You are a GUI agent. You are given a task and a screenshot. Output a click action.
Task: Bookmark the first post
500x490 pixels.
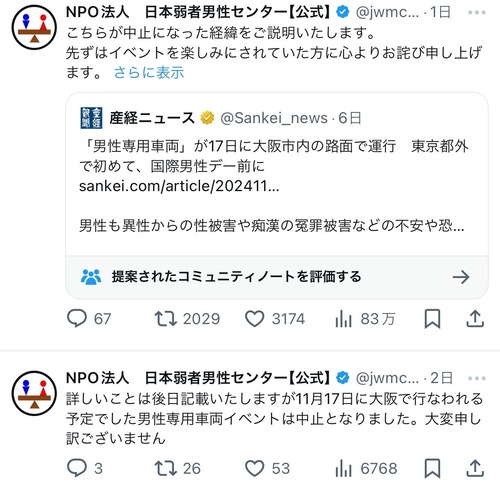(x=432, y=319)
